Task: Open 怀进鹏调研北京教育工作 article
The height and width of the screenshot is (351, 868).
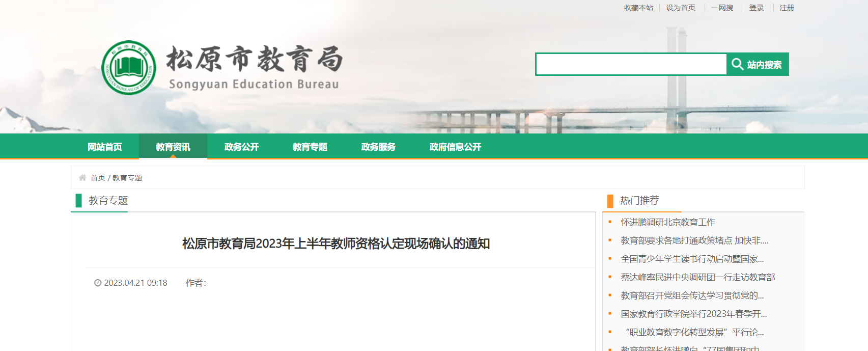Action: click(x=668, y=222)
